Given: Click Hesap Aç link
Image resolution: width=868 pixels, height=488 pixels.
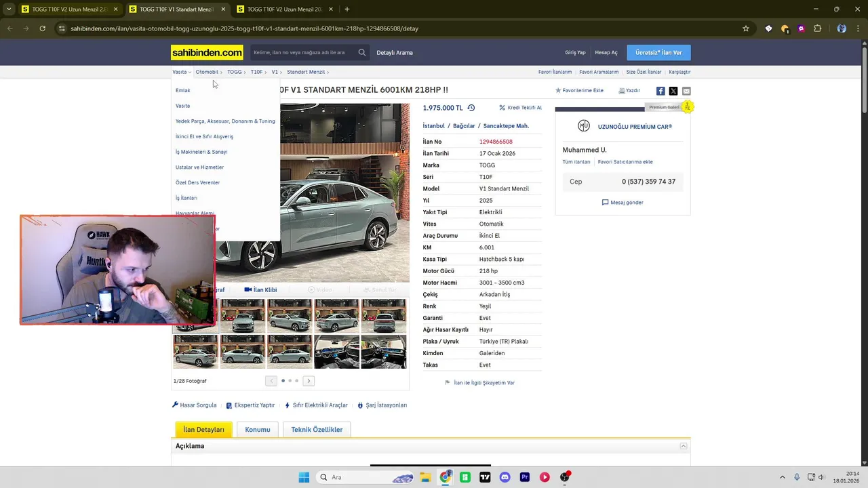Looking at the screenshot, I should 606,53.
